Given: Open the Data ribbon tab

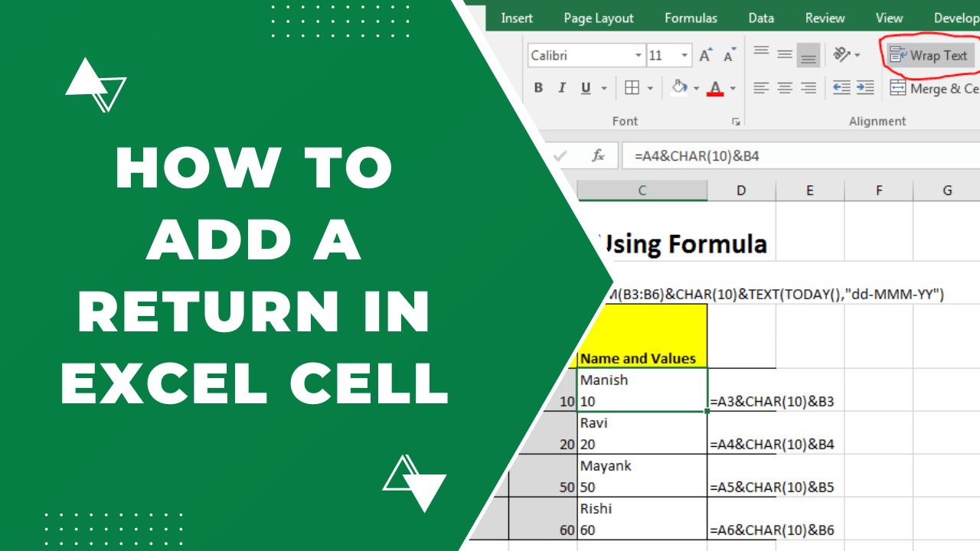Looking at the screenshot, I should 761,18.
